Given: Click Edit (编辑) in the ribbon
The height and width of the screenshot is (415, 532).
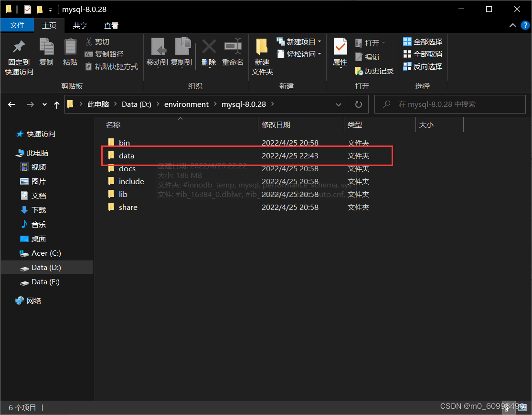Looking at the screenshot, I should pos(367,57).
